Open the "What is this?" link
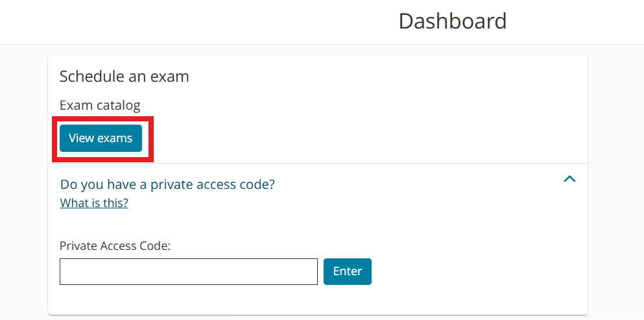The image size is (644, 320). point(94,203)
